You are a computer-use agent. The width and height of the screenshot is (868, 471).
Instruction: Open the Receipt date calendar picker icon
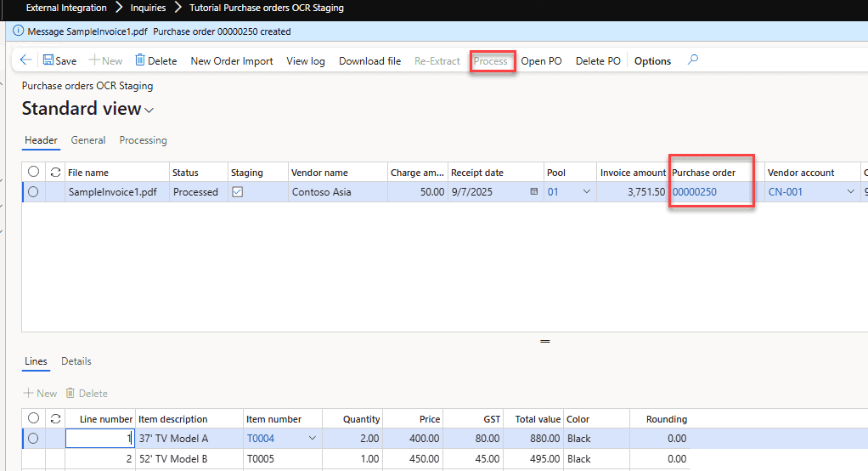tap(534, 192)
